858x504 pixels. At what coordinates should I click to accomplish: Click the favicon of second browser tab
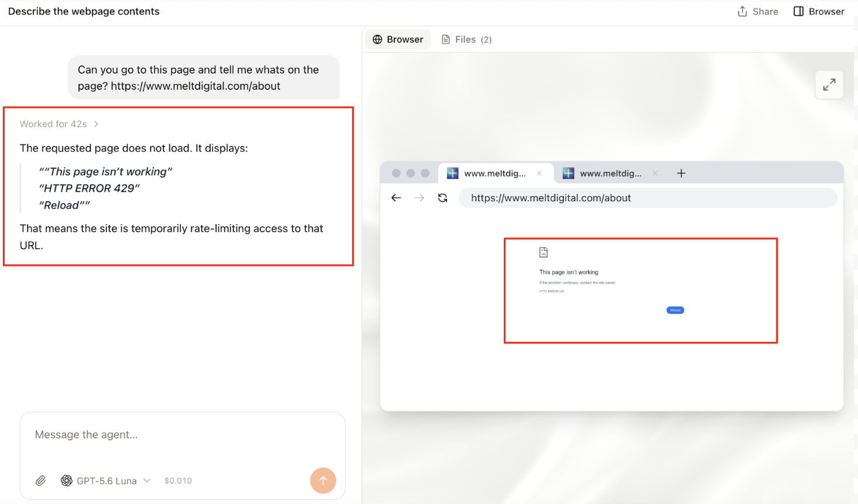point(568,173)
